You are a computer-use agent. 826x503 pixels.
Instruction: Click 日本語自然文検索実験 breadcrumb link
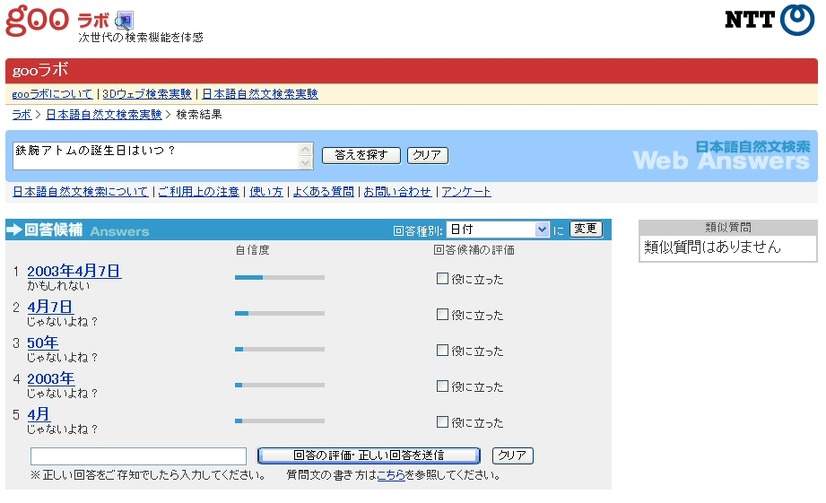coord(104,114)
